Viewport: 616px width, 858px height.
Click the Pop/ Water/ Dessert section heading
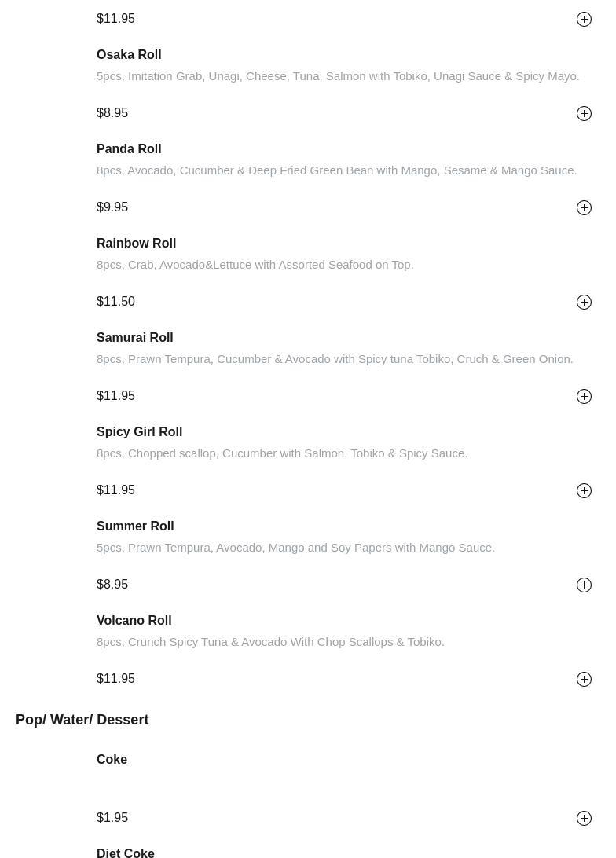click(82, 720)
